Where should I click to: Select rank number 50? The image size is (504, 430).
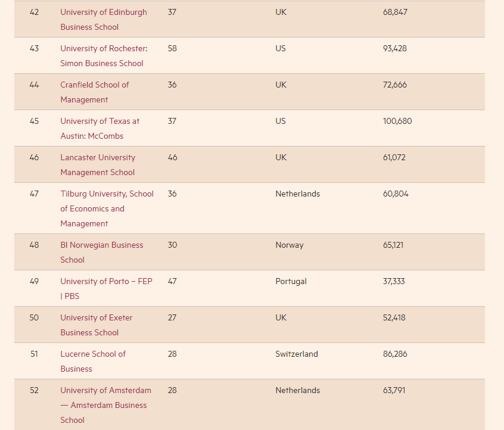(34, 317)
